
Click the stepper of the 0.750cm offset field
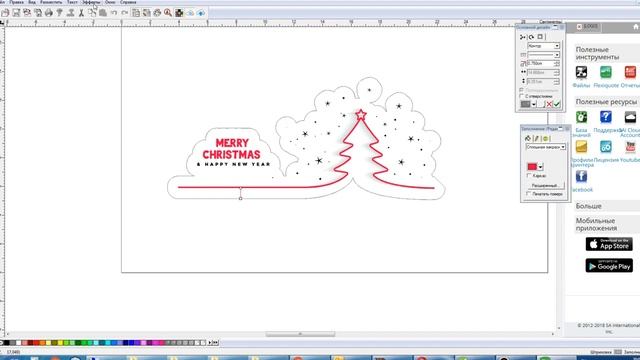coord(557,64)
